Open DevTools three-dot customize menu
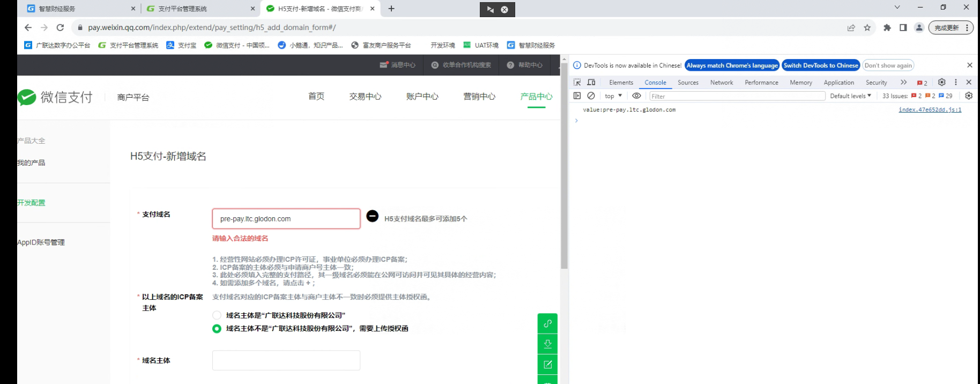 pos(956,82)
